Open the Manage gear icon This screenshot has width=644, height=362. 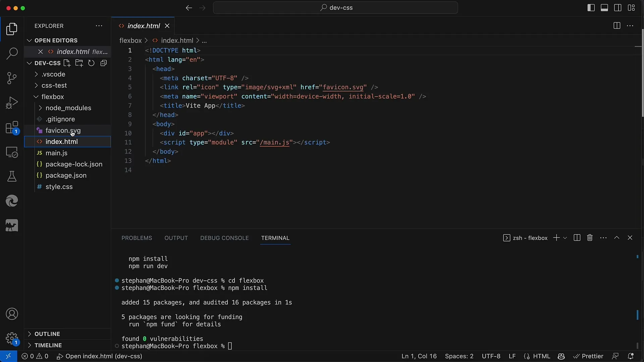(12, 339)
